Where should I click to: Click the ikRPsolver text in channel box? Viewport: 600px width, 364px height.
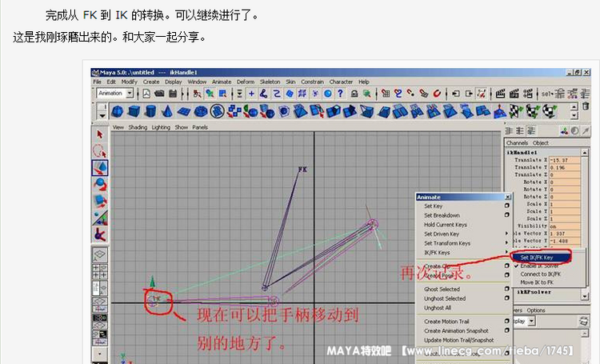(534, 292)
